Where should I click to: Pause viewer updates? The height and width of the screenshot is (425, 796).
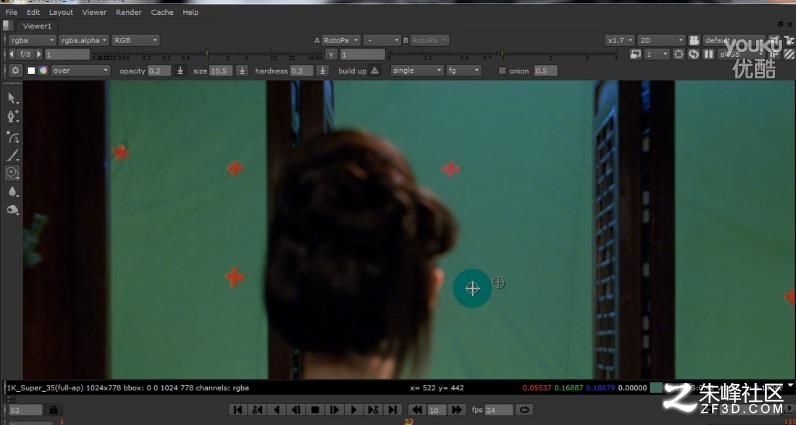pyautogui.click(x=708, y=54)
